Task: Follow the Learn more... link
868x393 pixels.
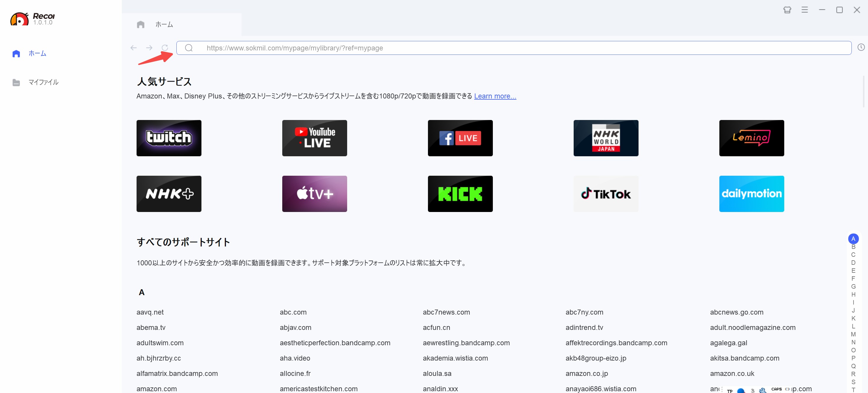Action: point(495,96)
